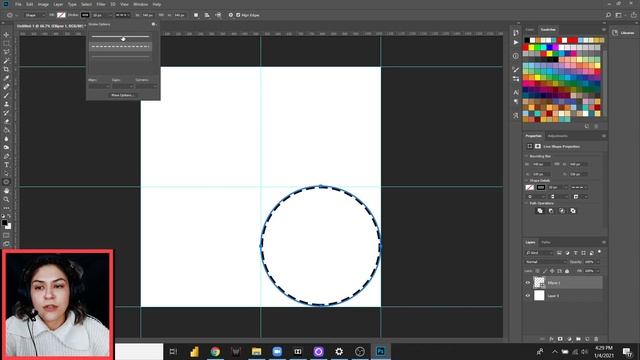
Task: Open path operations icon in options bar
Action: tap(196, 15)
